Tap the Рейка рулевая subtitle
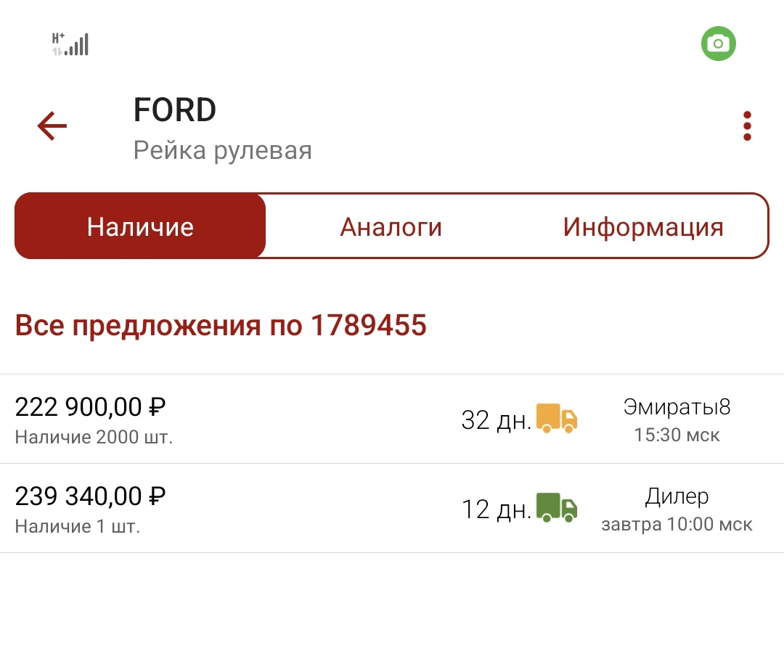Image resolution: width=784 pixels, height=672 pixels. pos(223,150)
